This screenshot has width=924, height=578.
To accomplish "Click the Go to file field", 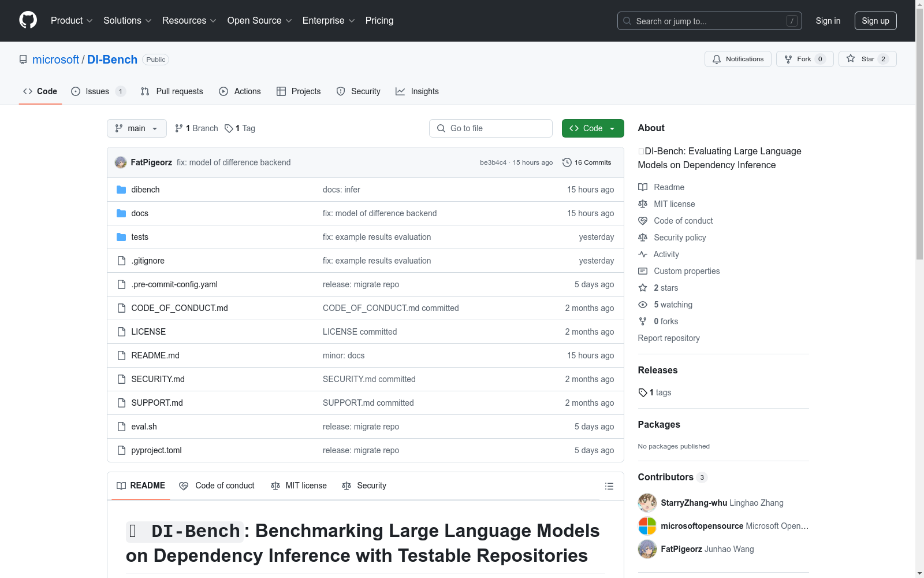I will coord(491,128).
